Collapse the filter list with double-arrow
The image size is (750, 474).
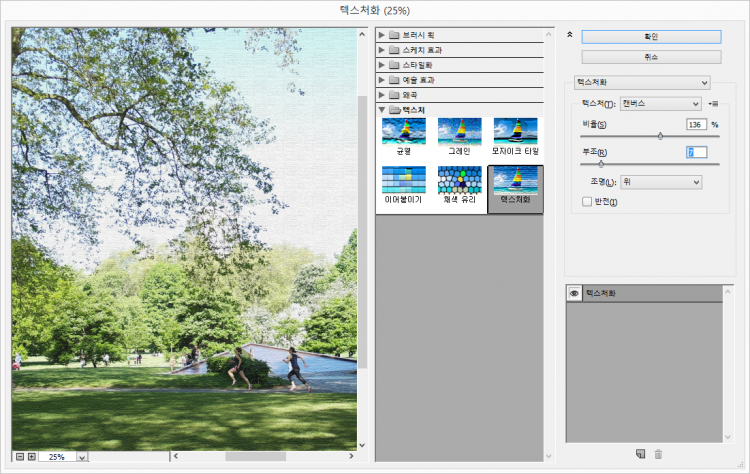pyautogui.click(x=569, y=34)
